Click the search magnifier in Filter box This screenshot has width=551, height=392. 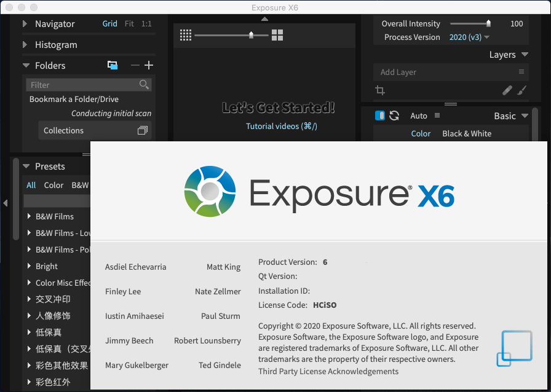(144, 84)
